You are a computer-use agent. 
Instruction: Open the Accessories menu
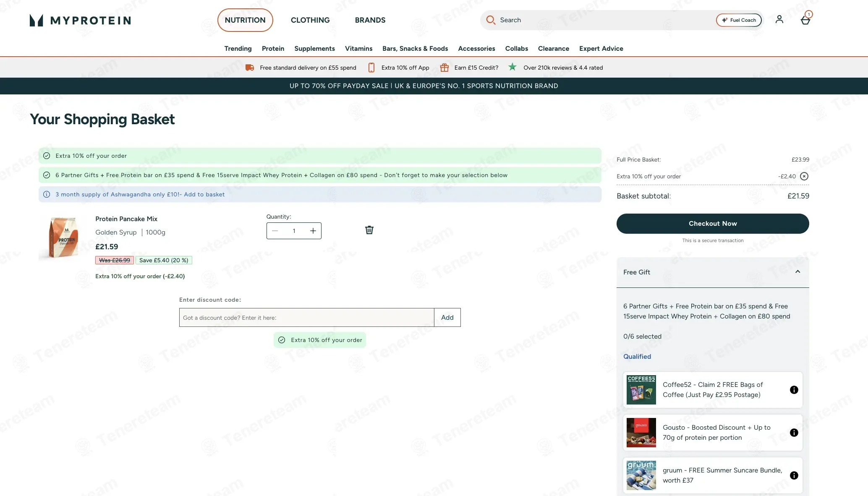(x=476, y=49)
